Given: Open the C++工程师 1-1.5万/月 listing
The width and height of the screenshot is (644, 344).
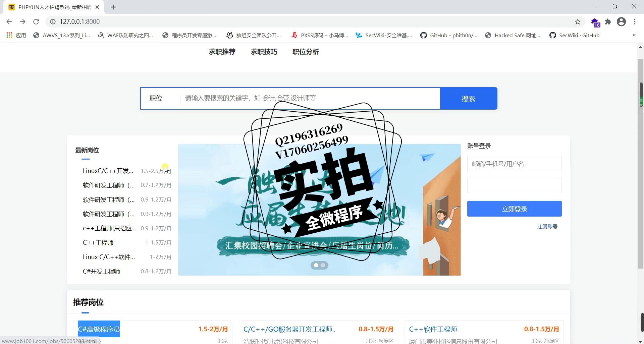Looking at the screenshot, I should pos(98,243).
